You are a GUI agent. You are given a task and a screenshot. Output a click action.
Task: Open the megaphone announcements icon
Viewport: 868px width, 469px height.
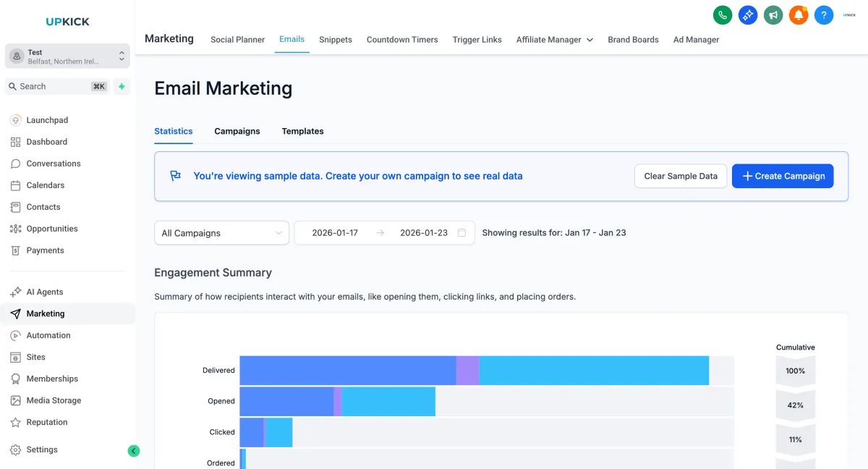pos(773,14)
